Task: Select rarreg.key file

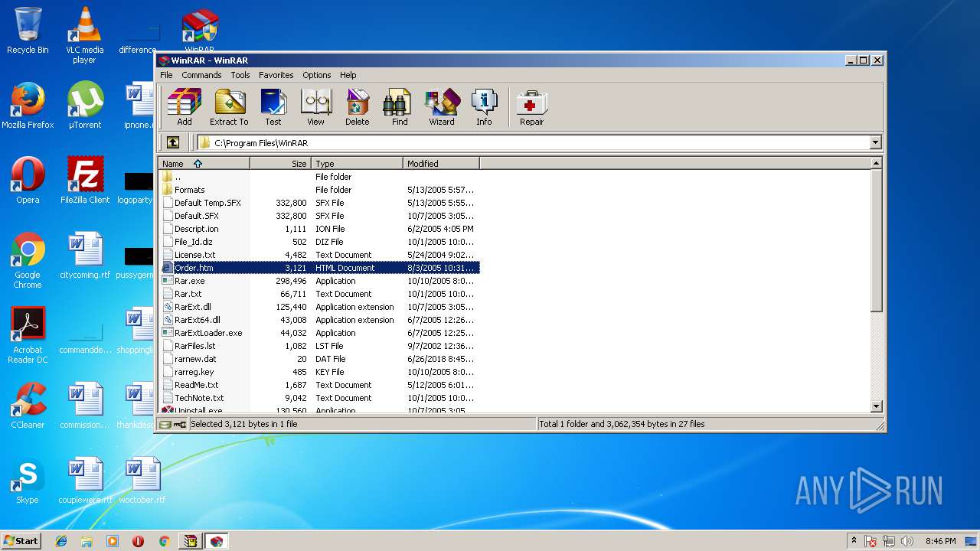Action: [x=319, y=372]
